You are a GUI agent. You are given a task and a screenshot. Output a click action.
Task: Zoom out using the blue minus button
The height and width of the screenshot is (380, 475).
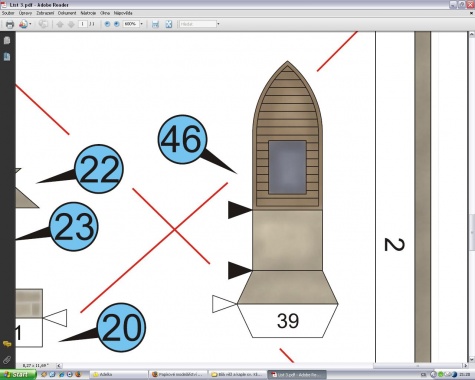(x=107, y=24)
